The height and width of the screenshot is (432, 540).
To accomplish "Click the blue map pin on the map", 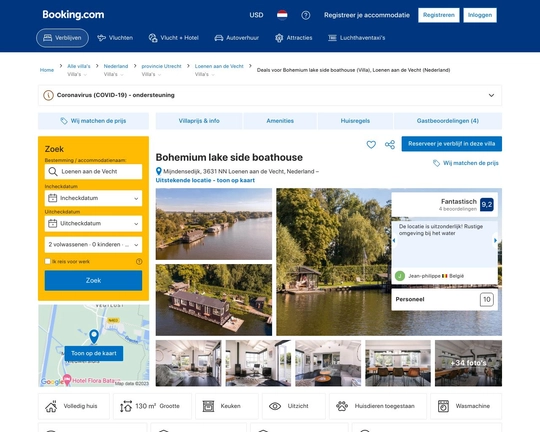I will click(94, 337).
